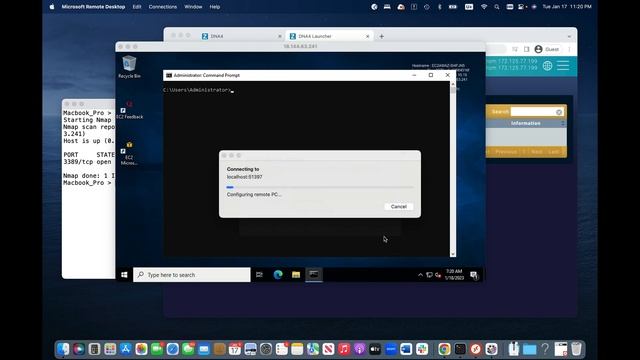Open the hamburger menu on web page
This screenshot has height=360, width=640.
coord(563,65)
